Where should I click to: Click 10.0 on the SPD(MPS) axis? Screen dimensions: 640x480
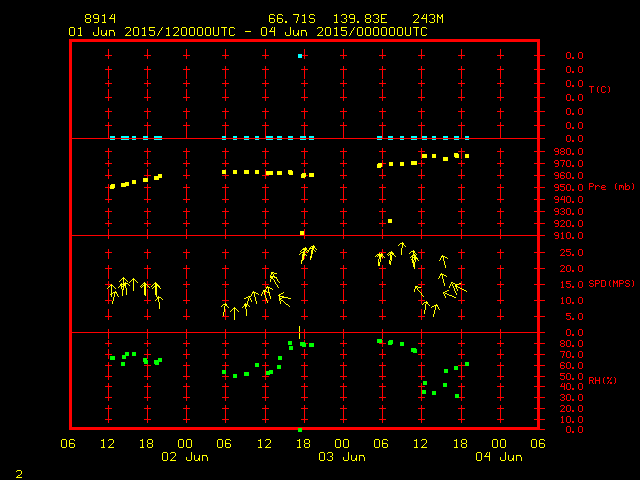coord(571,301)
